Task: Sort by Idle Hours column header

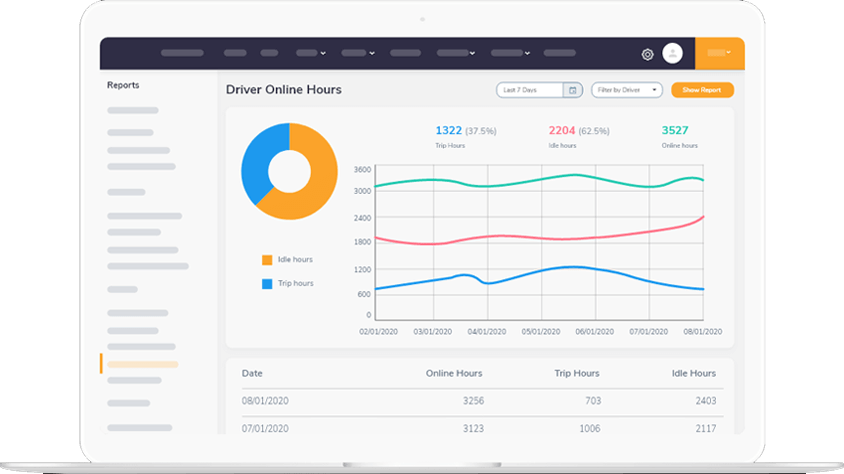Action: (694, 373)
